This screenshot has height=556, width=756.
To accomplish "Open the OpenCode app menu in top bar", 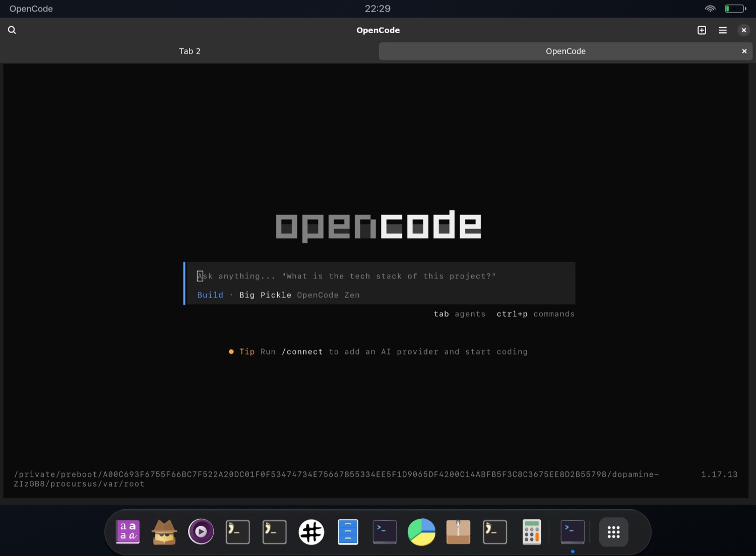I will 31,9.
